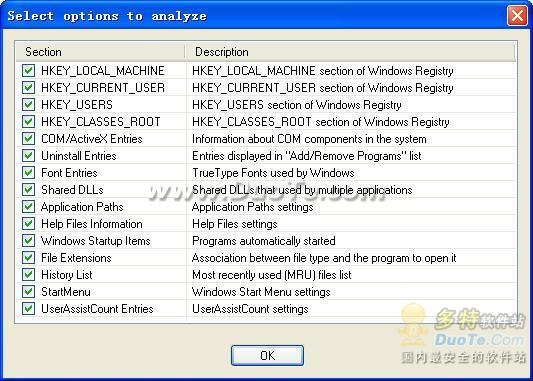533x381 pixels.
Task: Select the Application Paths label
Action: pyautogui.click(x=82, y=207)
